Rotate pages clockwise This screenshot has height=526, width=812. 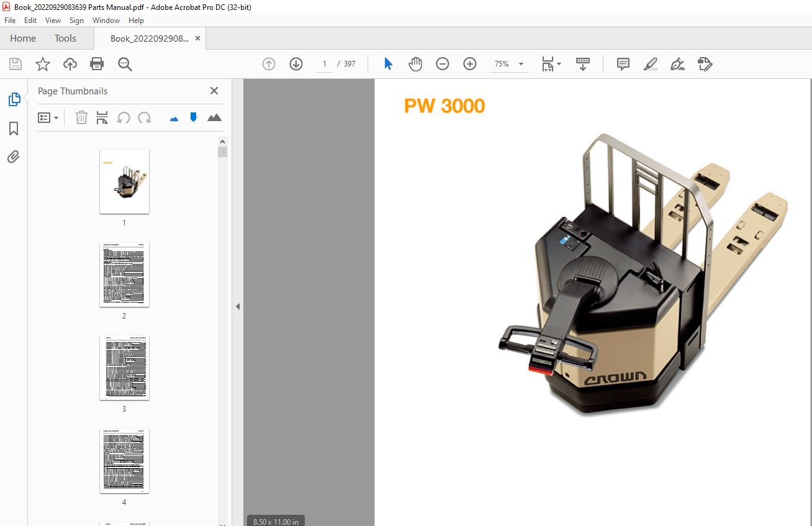tap(145, 117)
